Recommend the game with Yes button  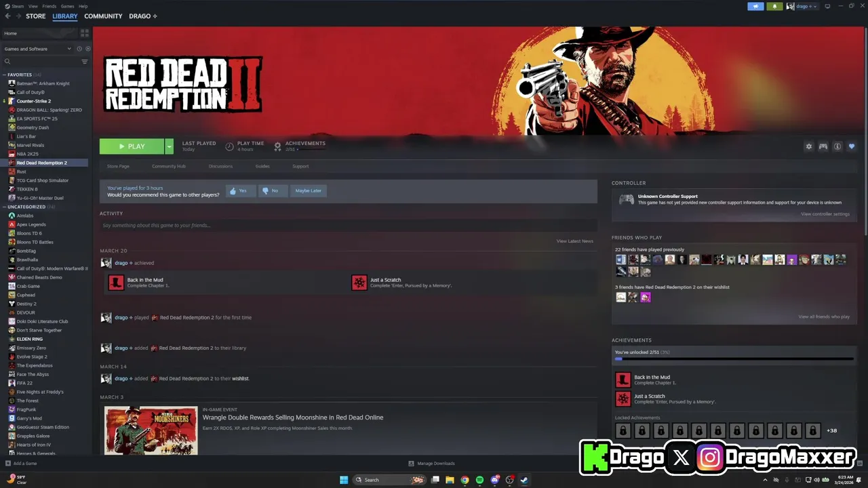point(239,191)
